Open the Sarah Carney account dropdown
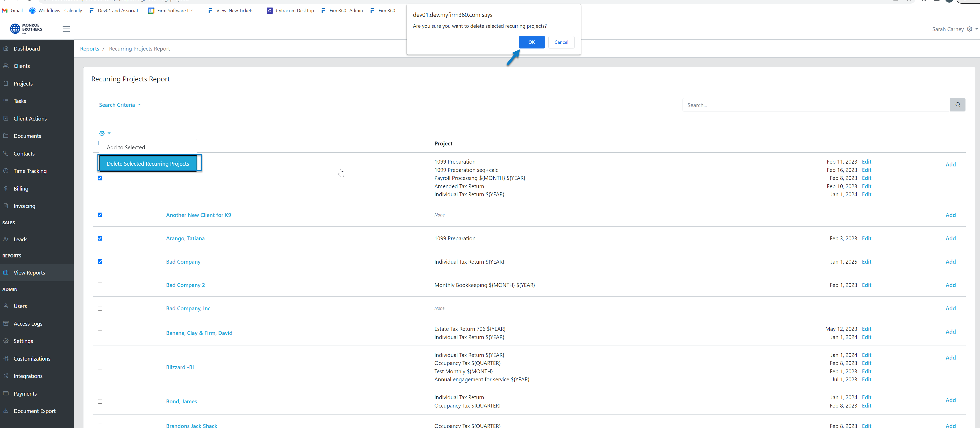980x428 pixels. coord(955,29)
